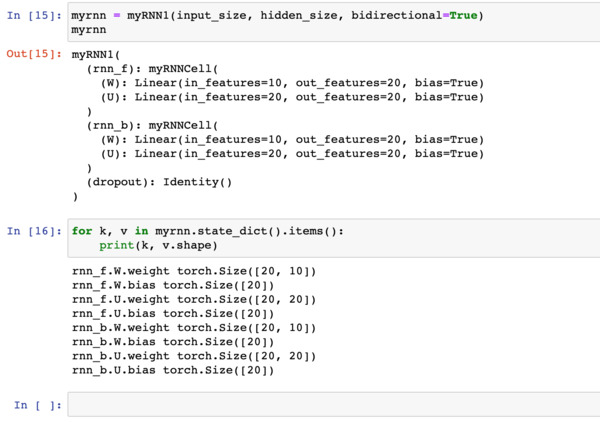Click inside code cell In [16]
This screenshot has height=423, width=600.
pyautogui.click(x=334, y=238)
